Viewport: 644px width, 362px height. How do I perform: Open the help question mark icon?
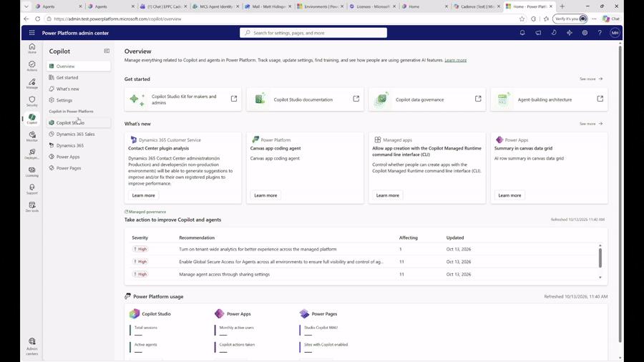(x=600, y=33)
